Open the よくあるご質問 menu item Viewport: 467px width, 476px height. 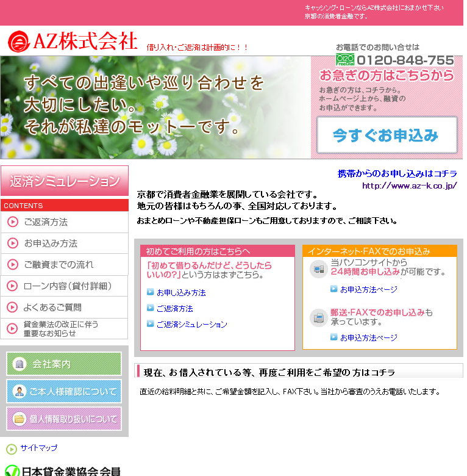64,307
